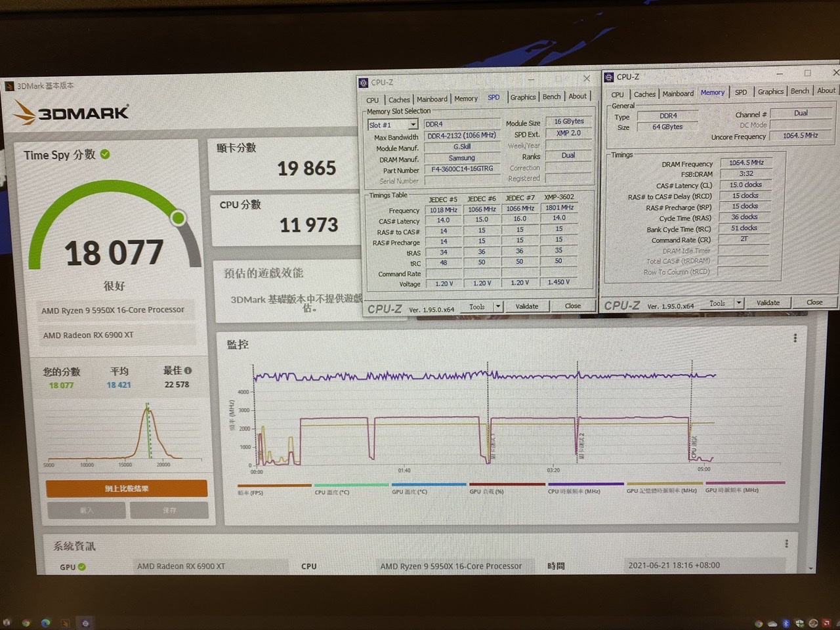840x630 pixels.
Task: Open the three-dot menu of the 系統資訊 panel
Action: point(786,543)
